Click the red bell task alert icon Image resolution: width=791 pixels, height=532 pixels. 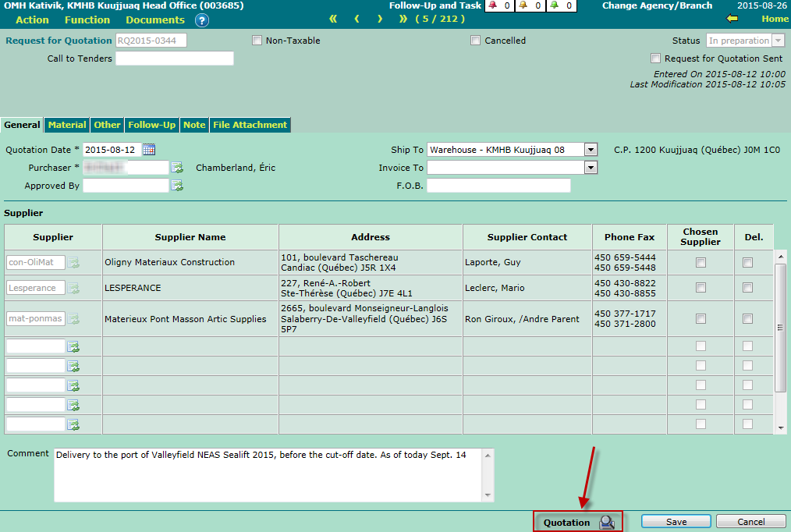(493, 5)
